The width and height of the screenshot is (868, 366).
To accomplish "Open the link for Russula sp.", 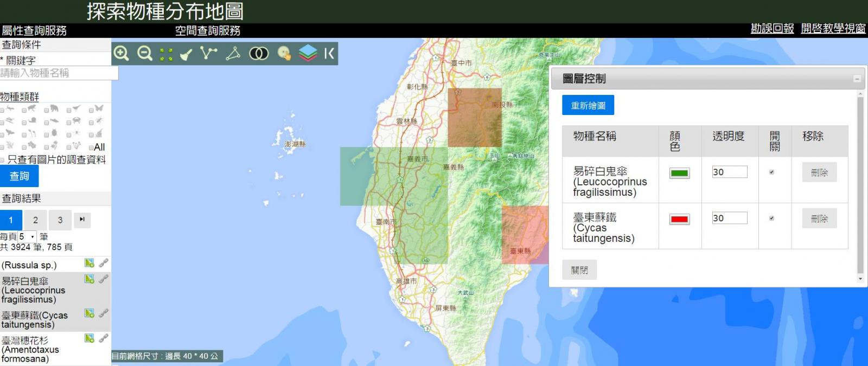I will (x=103, y=263).
